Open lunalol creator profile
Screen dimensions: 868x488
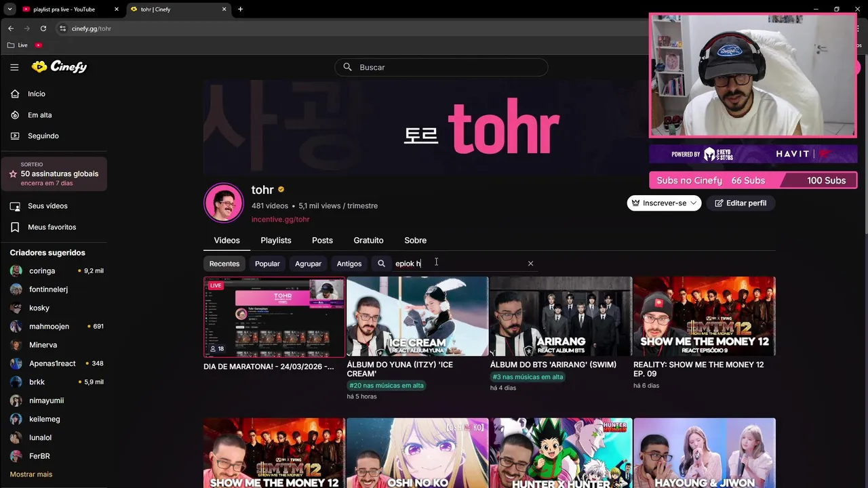40,438
